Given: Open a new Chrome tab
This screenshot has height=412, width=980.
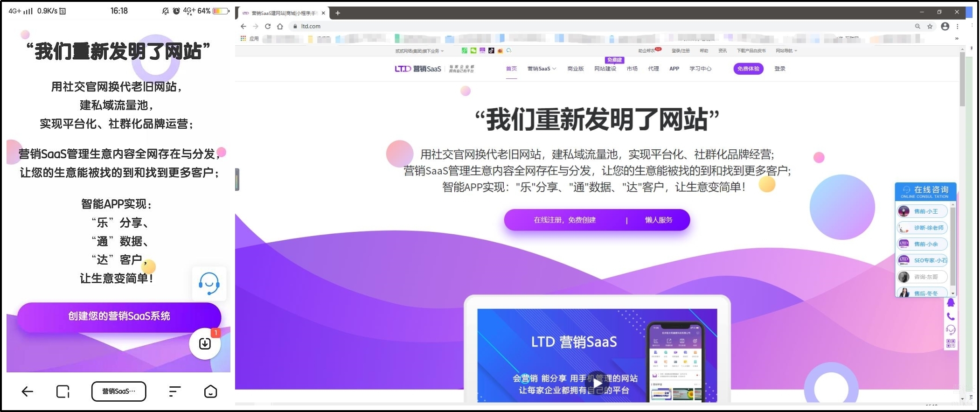Looking at the screenshot, I should (x=338, y=13).
